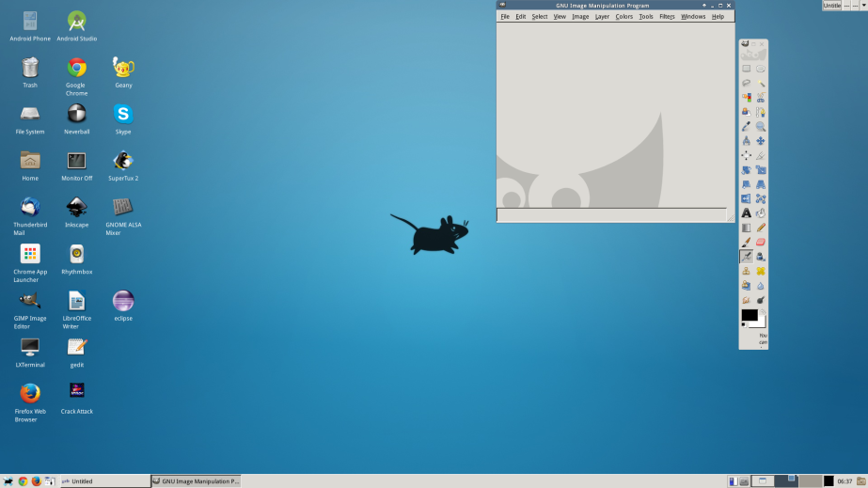Click the black foreground color swatch
Screen dimensions: 868x488
pyautogui.click(x=749, y=315)
